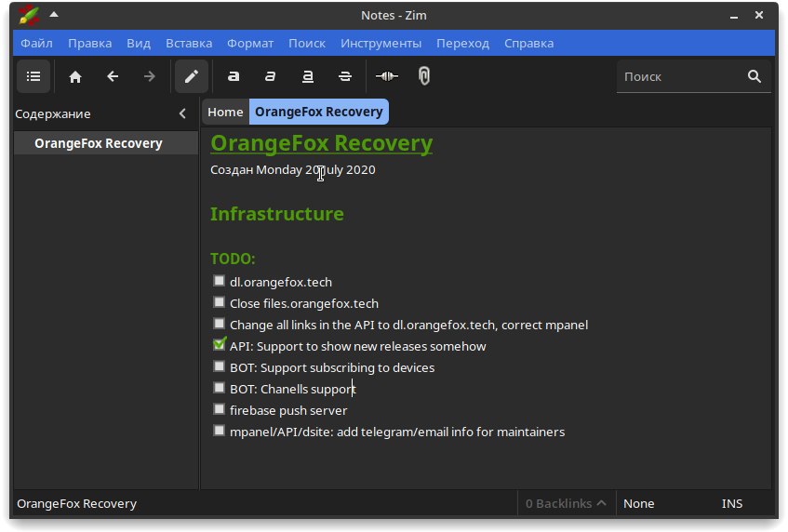Image resolution: width=788 pixels, height=532 pixels.
Task: Switch to the Home path tab
Action: pyautogui.click(x=225, y=112)
